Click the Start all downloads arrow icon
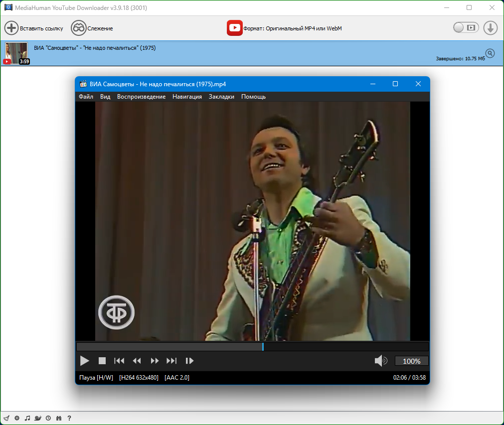The image size is (504, 425). (x=491, y=28)
